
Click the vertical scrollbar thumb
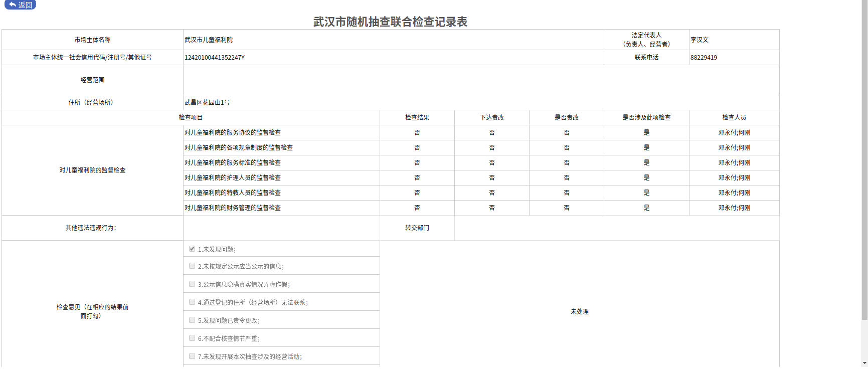point(864,160)
